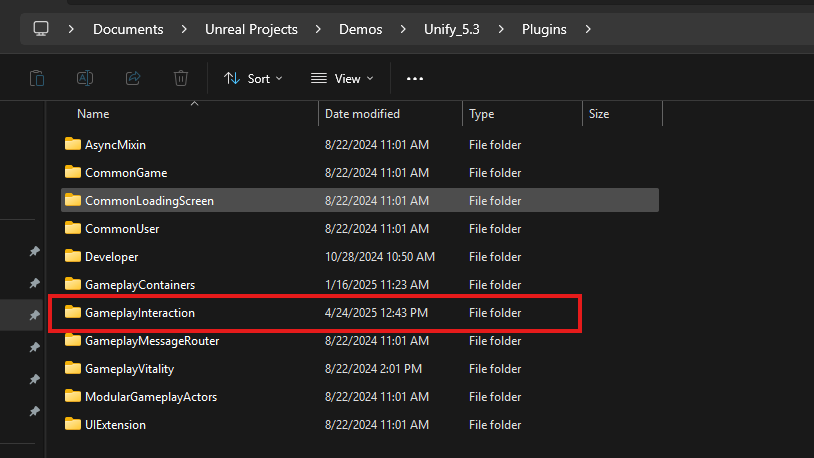Click the date 8/22/2024 2:01 PM
Screen dimensions: 814x458
(x=373, y=369)
